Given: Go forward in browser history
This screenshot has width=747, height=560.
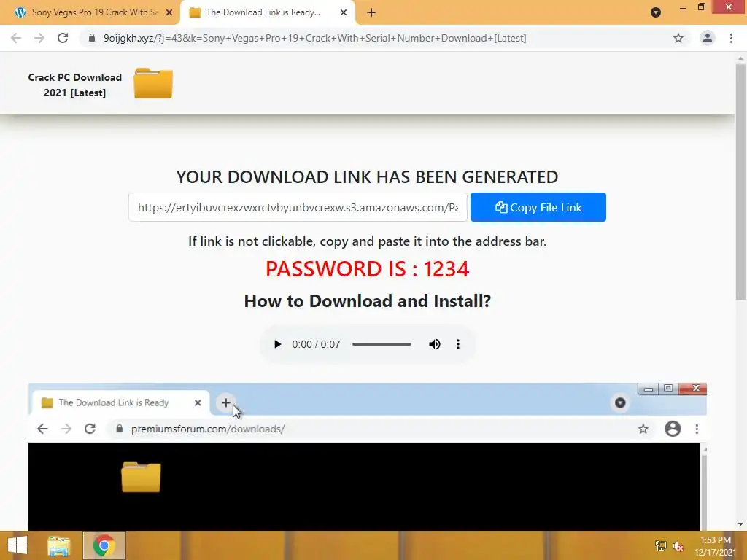Looking at the screenshot, I should coord(39,38).
